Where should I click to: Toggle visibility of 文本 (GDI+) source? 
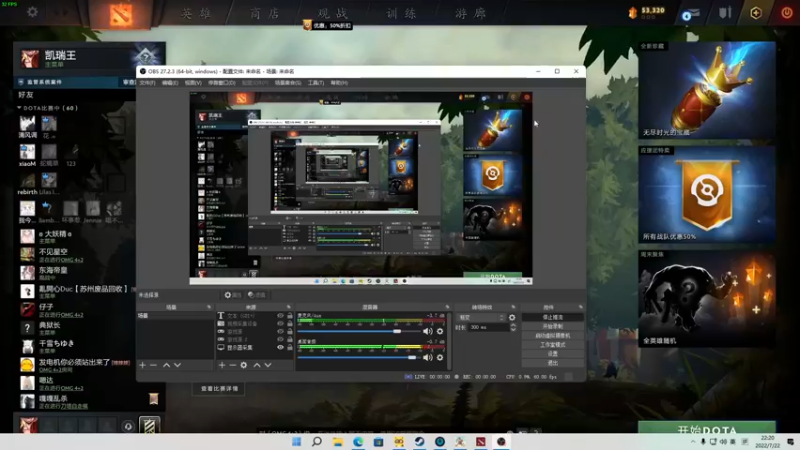[280, 316]
